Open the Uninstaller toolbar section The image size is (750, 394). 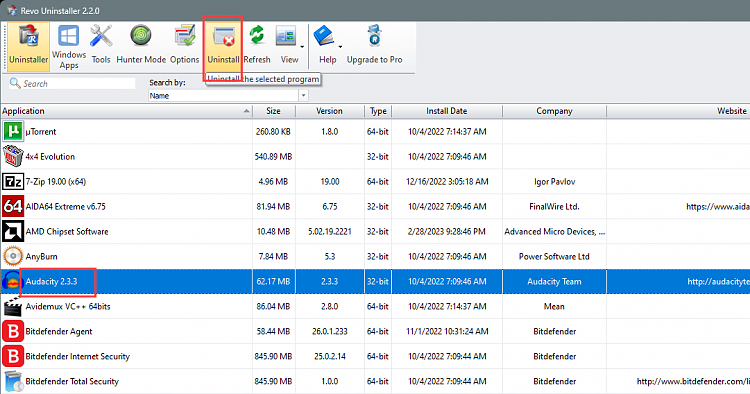click(29, 46)
